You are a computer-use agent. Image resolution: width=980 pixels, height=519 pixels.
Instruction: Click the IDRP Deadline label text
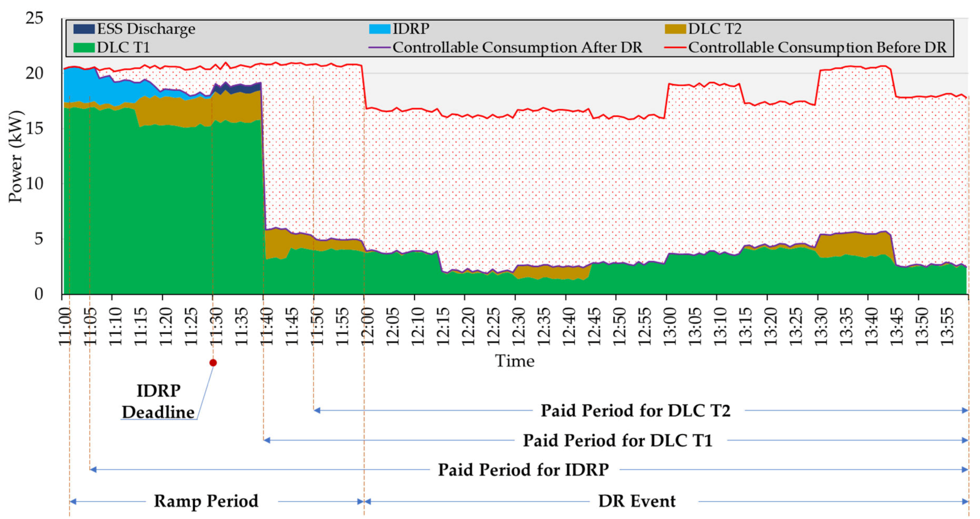coord(158,401)
